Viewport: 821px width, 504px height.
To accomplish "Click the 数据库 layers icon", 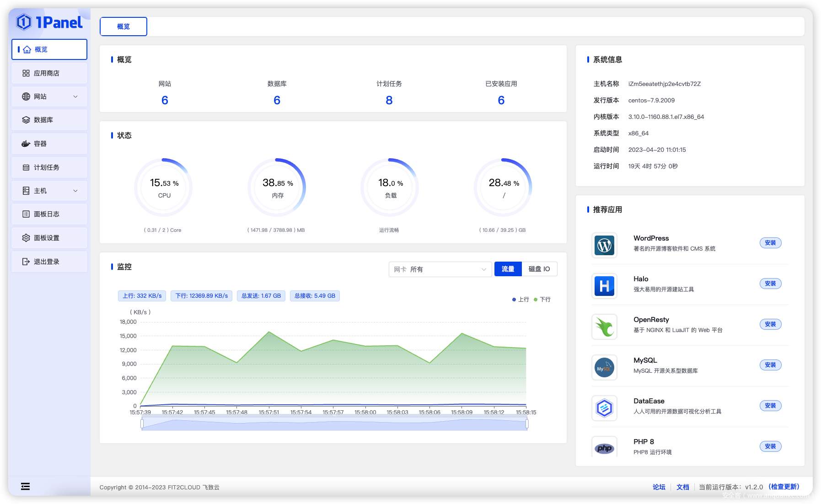I will pos(26,120).
